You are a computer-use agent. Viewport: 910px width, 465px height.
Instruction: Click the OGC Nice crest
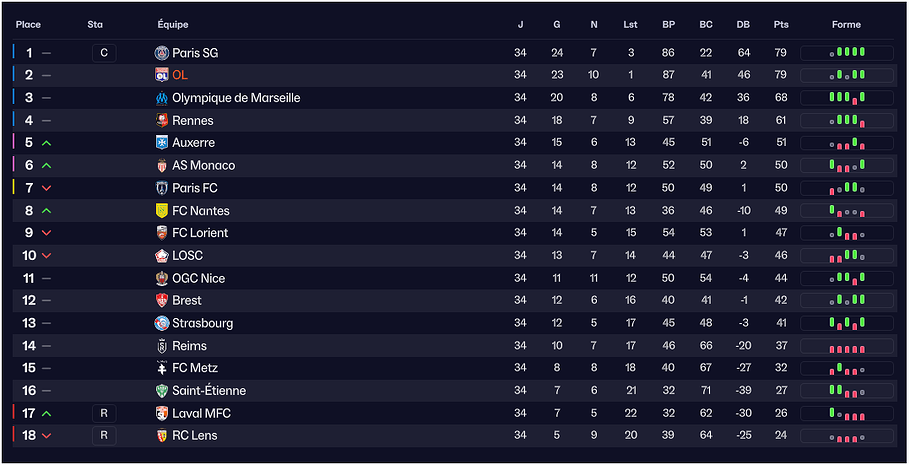162,279
